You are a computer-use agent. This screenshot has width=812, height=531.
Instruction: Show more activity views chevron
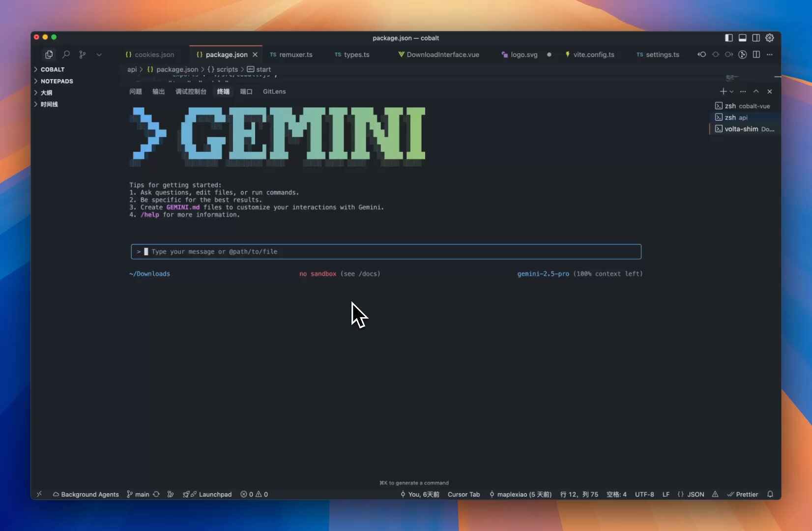(99, 55)
